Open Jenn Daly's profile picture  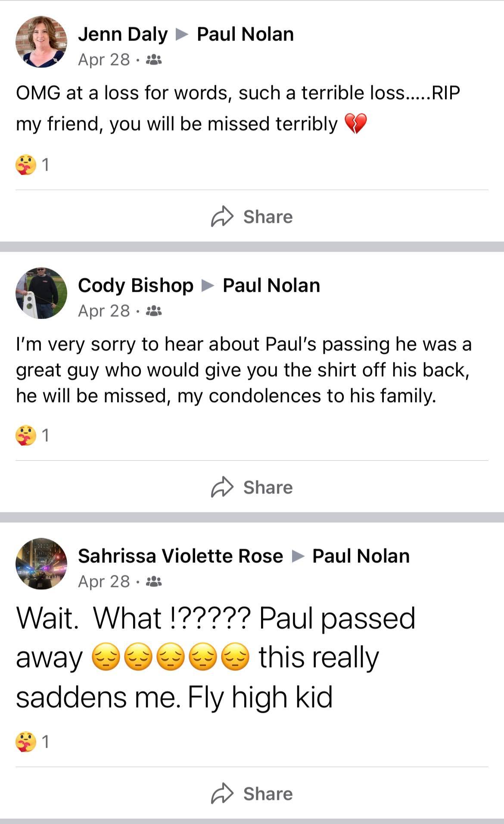[41, 42]
